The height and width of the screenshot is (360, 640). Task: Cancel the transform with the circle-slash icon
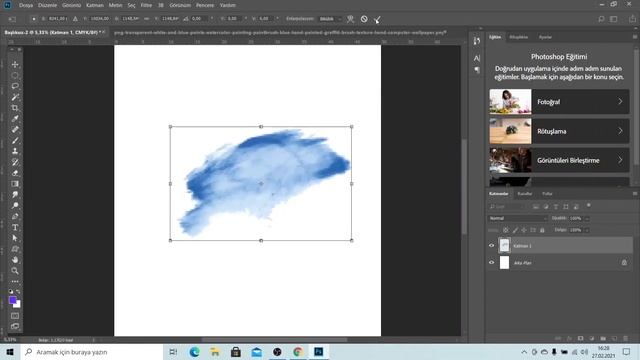coord(364,19)
